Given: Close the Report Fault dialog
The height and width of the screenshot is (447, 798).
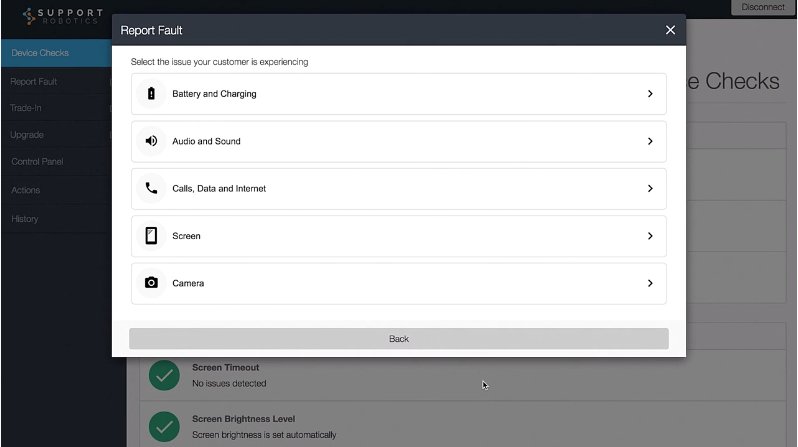Looking at the screenshot, I should pos(670,30).
